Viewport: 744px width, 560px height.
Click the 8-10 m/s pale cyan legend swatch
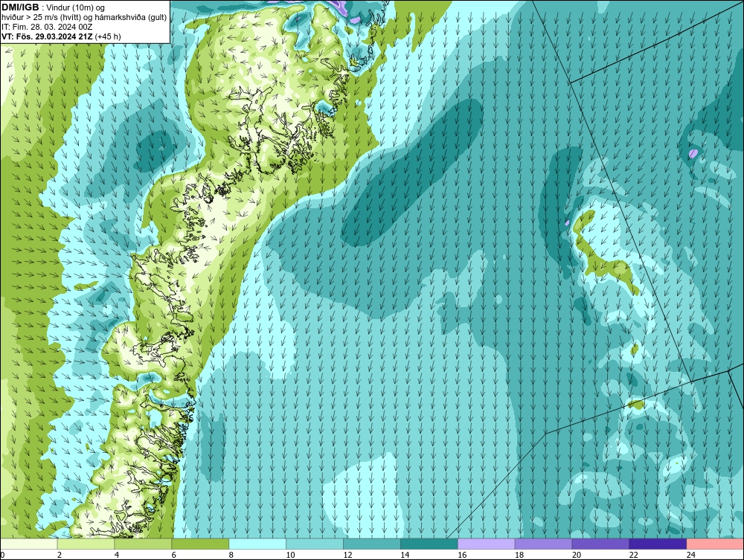[257, 544]
